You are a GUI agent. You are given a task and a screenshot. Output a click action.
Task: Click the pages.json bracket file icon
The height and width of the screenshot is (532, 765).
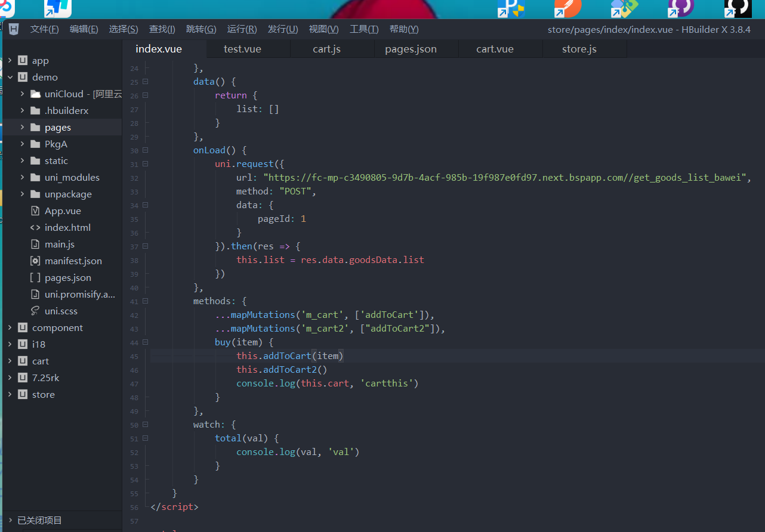(35, 277)
